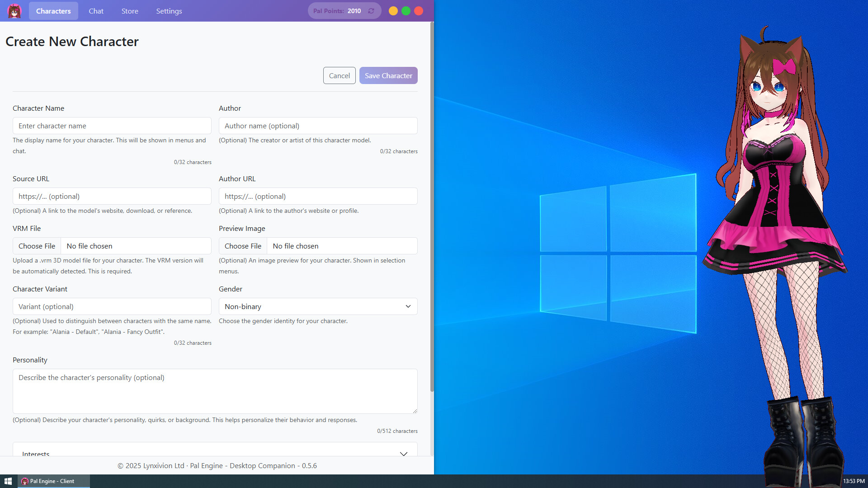Choose File for VRM File
The height and width of the screenshot is (488, 868).
tap(37, 246)
